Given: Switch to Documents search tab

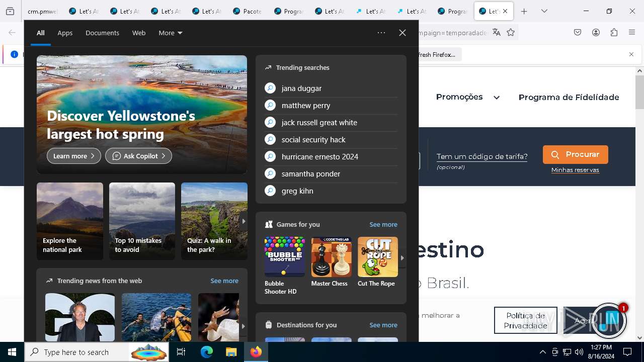Looking at the screenshot, I should tap(102, 33).
